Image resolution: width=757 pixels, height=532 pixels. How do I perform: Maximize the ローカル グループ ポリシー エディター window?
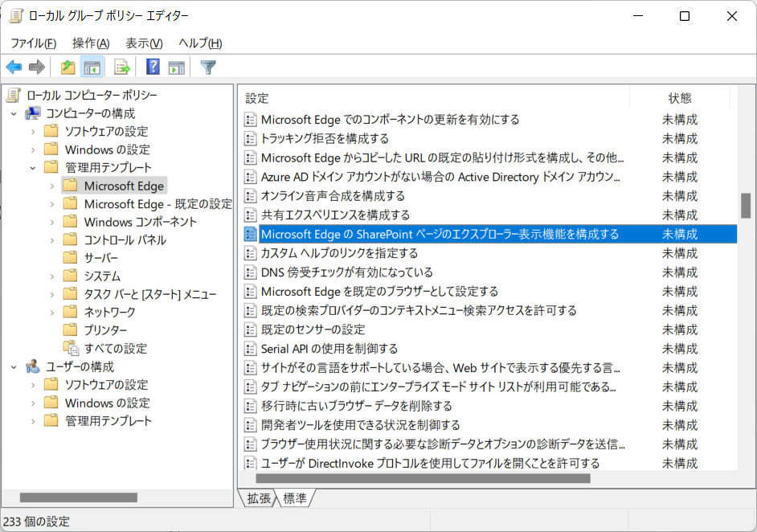pyautogui.click(x=684, y=16)
